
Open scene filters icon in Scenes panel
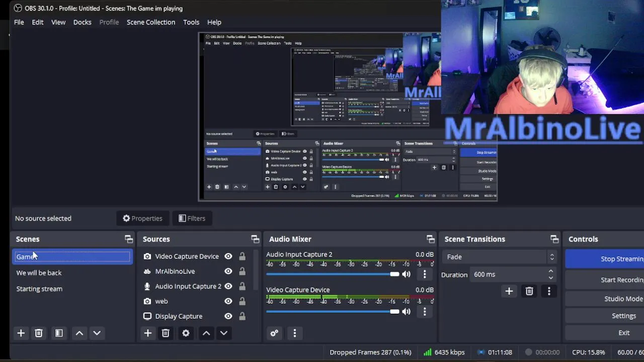click(x=59, y=333)
